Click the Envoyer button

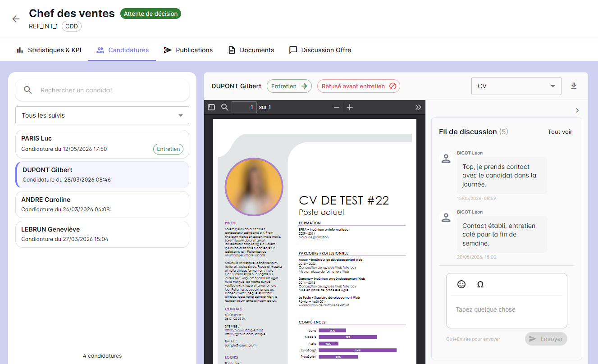(546, 339)
